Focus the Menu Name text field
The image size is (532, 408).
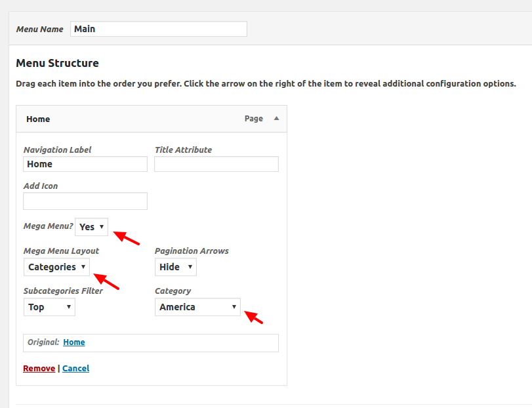click(158, 29)
